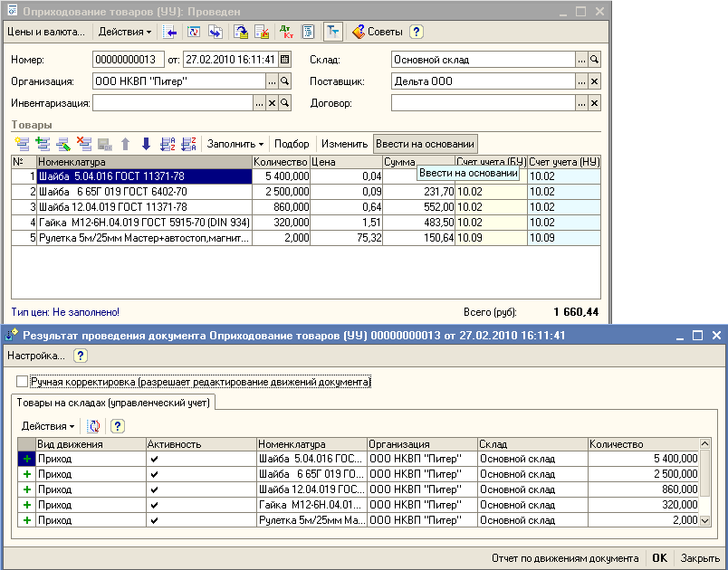Select the Товары на складах tab
728x570 pixels.
point(113,403)
